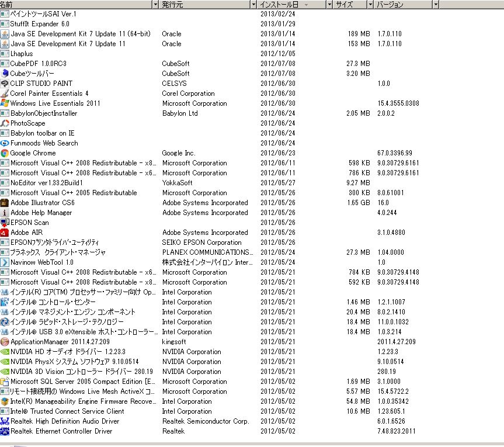Open the 発行元 column filter dropdown arrow

pos(253,5)
